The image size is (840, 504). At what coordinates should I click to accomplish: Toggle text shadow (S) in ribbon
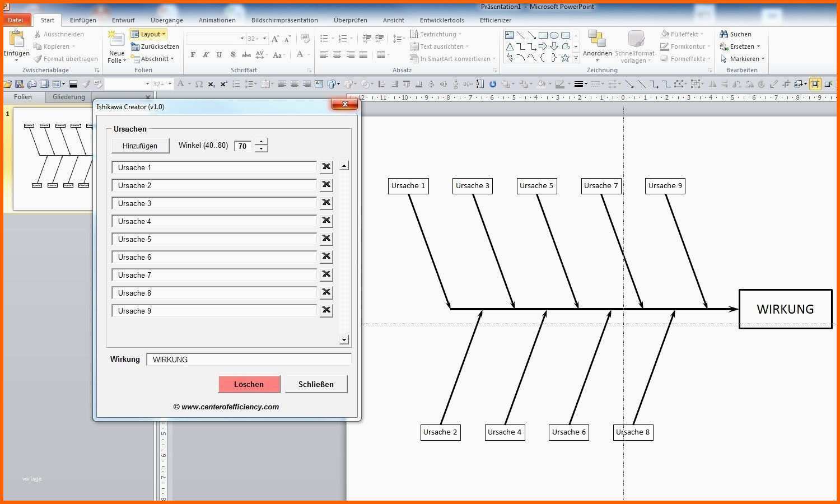pyautogui.click(x=232, y=55)
